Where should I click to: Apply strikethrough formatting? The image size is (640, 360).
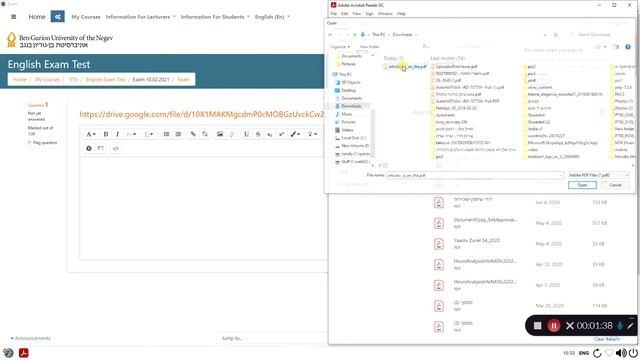pyautogui.click(x=258, y=134)
